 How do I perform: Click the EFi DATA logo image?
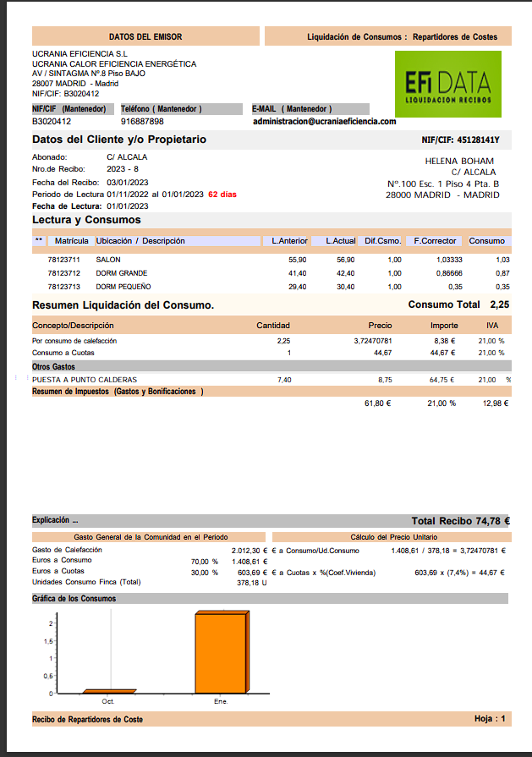tap(448, 84)
